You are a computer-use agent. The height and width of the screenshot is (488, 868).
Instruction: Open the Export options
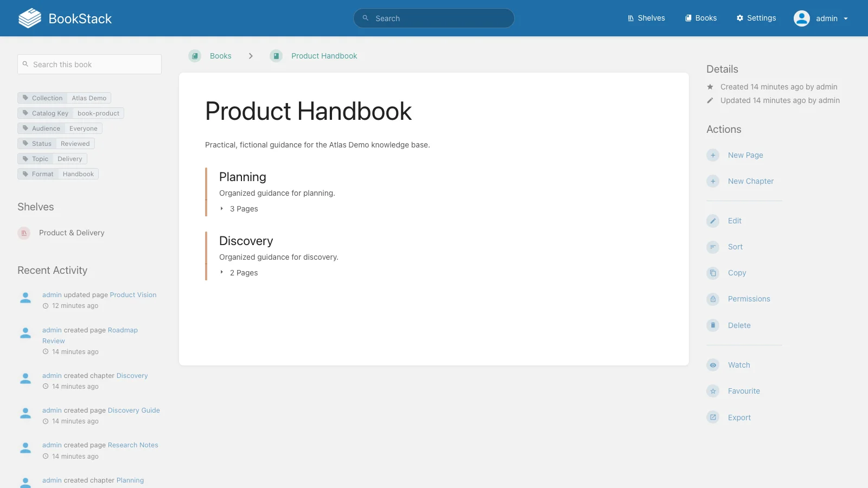coord(739,418)
